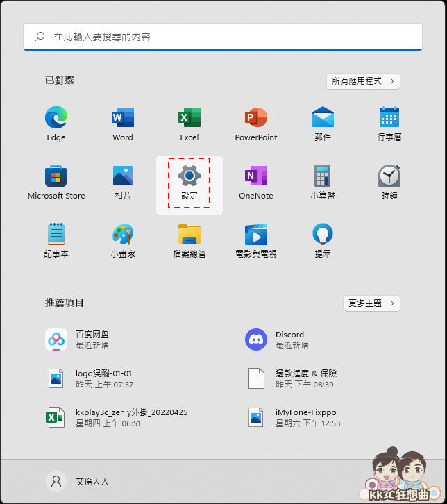This screenshot has height=504, width=447.
Task: Open the Excel app icon
Action: pyautogui.click(x=189, y=118)
